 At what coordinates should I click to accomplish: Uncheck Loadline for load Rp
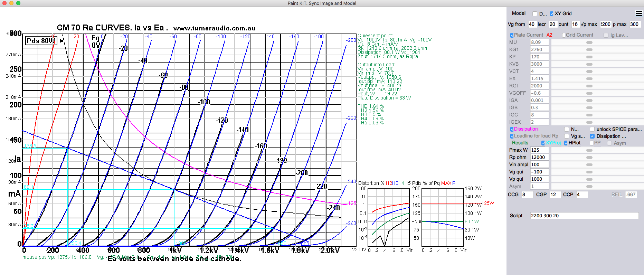click(512, 136)
